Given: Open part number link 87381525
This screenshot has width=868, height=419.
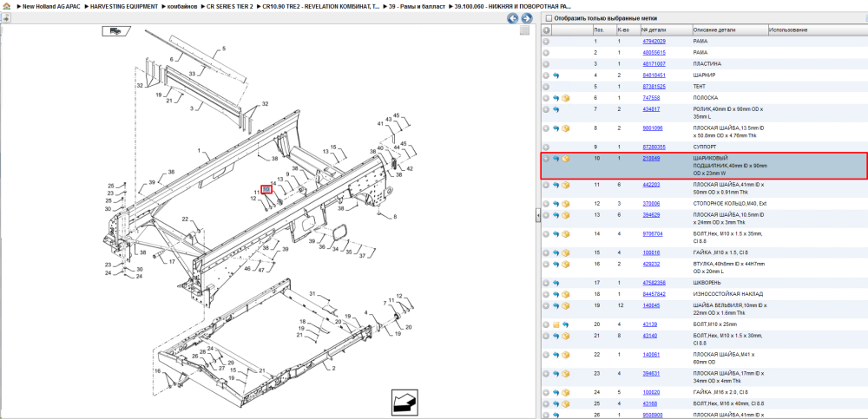Looking at the screenshot, I should (x=654, y=87).
